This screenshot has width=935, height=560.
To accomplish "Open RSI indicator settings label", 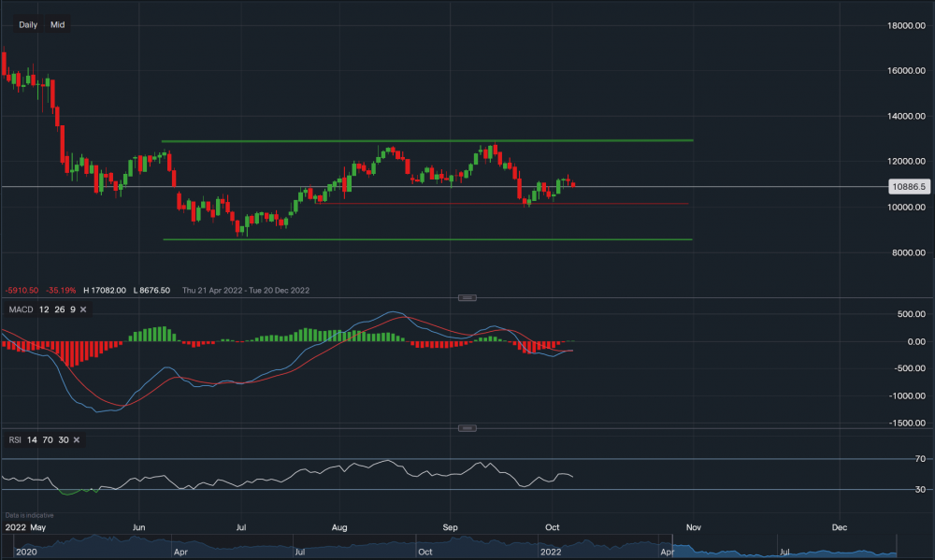I will 14,439.
